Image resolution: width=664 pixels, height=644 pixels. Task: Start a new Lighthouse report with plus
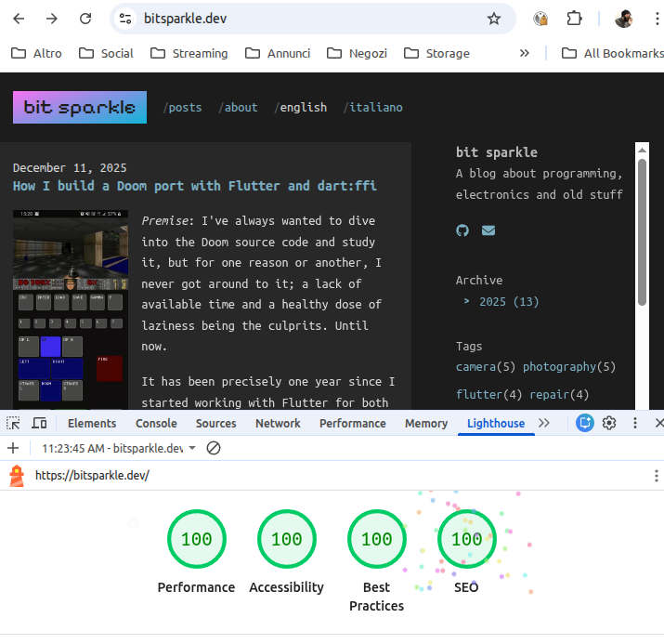click(13, 448)
